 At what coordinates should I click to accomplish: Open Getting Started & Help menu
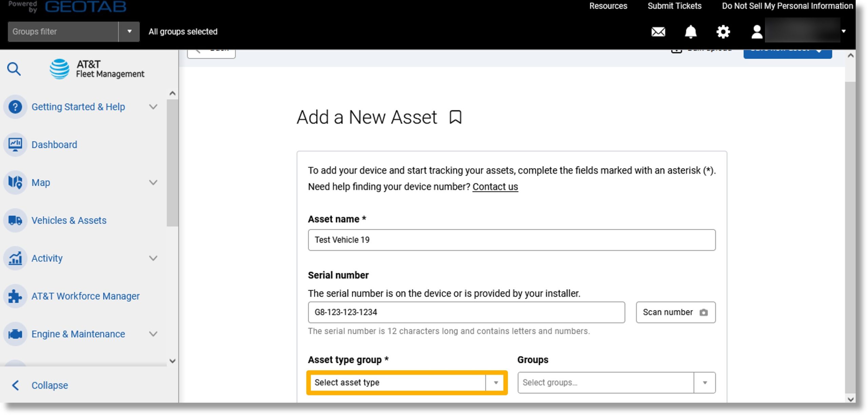[78, 107]
